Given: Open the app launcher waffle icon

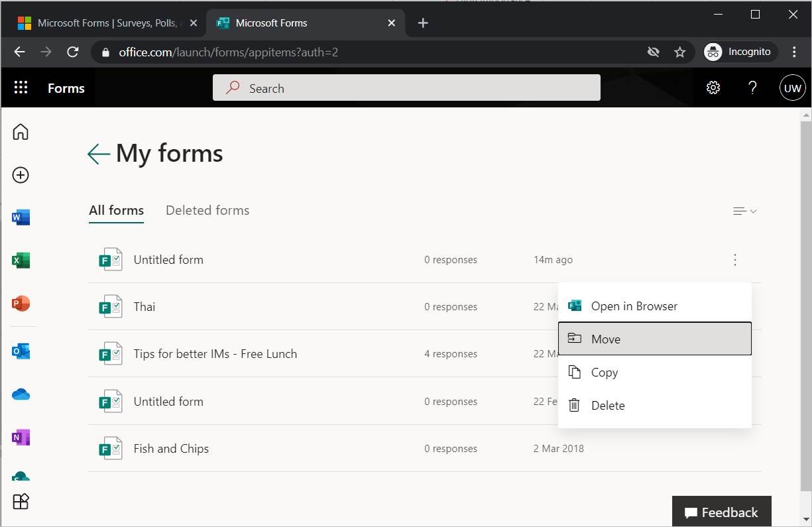Looking at the screenshot, I should click(x=21, y=88).
